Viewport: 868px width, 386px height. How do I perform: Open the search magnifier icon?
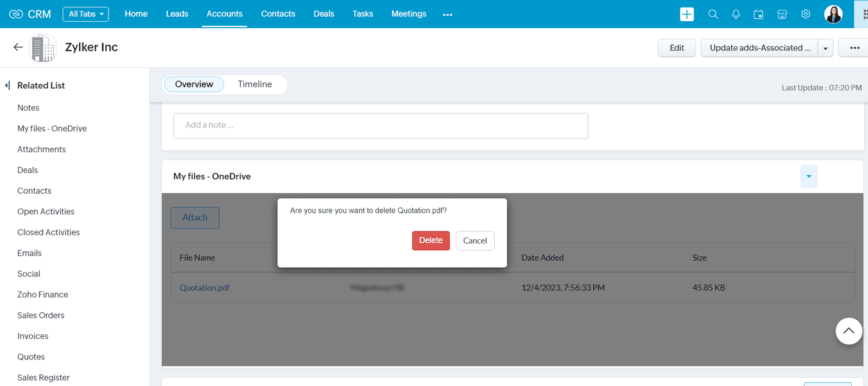coord(713,14)
